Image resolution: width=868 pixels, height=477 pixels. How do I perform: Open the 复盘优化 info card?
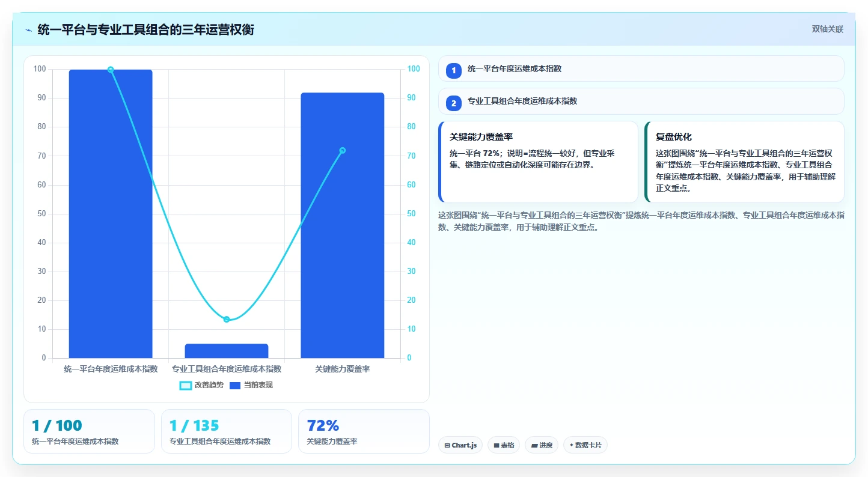click(744, 162)
